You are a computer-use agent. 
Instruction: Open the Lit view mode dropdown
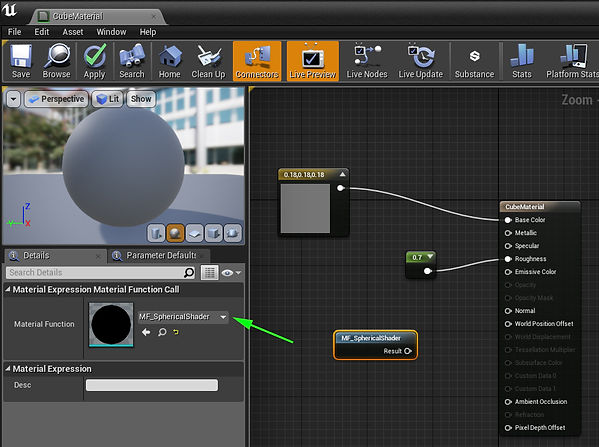[x=108, y=99]
